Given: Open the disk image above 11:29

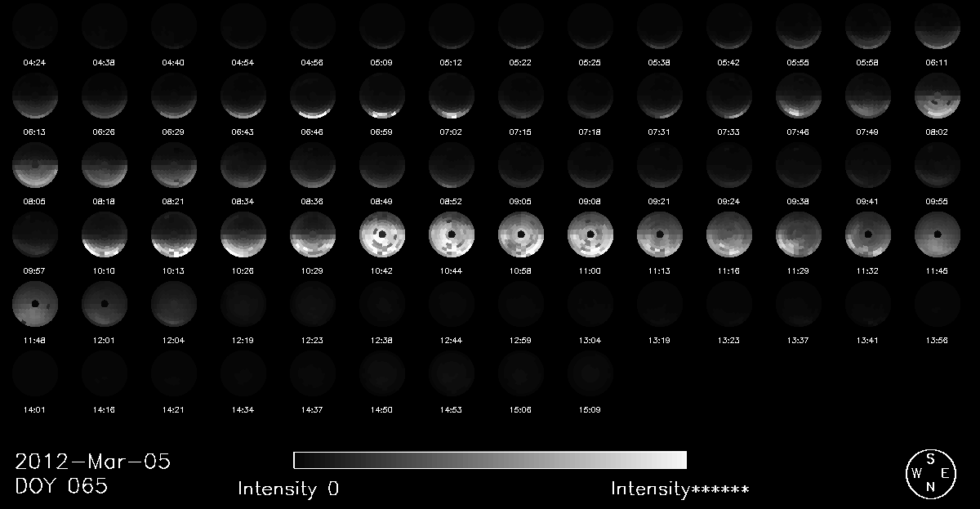Looking at the screenshot, I should pyautogui.click(x=799, y=235).
